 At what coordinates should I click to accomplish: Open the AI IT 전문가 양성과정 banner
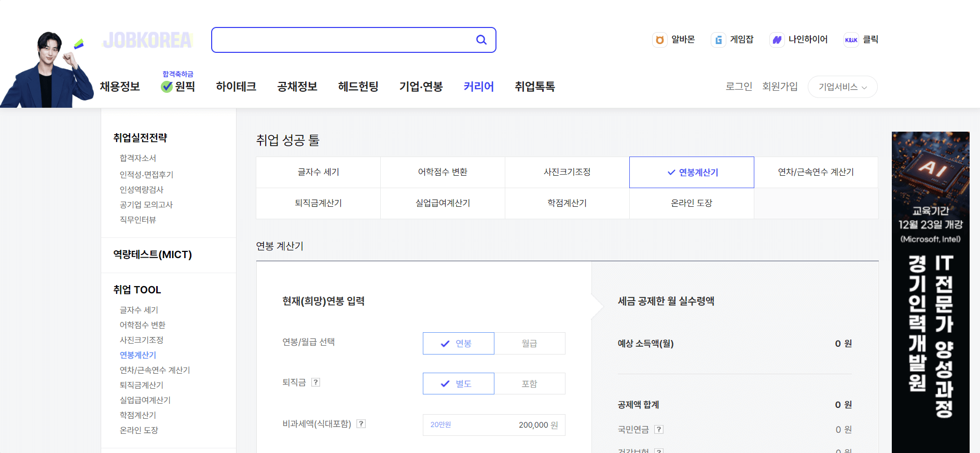pyautogui.click(x=931, y=292)
